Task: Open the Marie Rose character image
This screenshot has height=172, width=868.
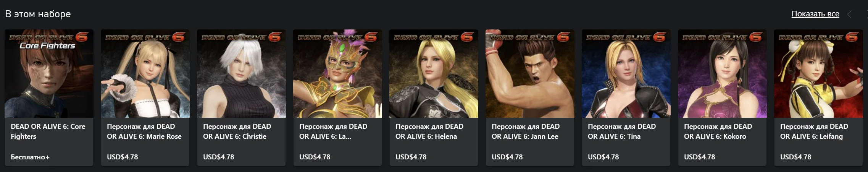Action: click(x=145, y=73)
